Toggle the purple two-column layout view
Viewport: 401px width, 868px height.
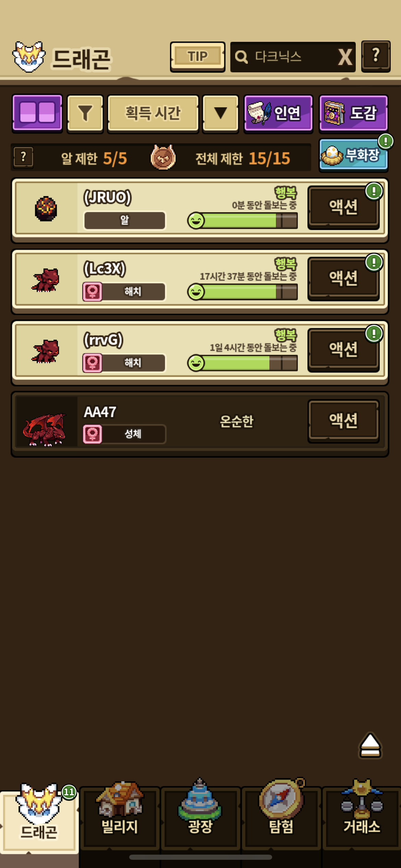(37, 113)
